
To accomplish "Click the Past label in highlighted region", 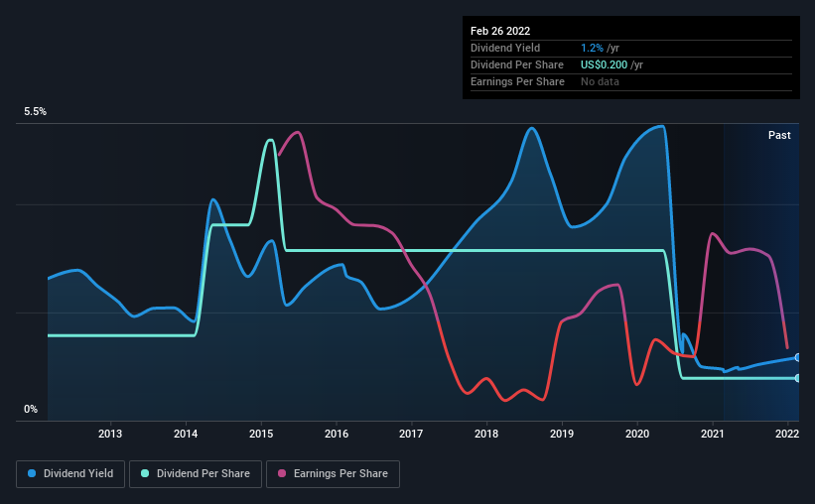I will click(779, 135).
